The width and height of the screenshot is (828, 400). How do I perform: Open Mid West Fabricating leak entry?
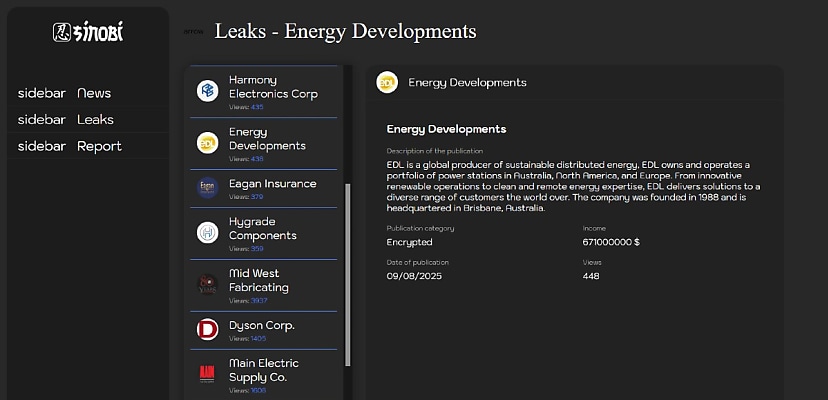(x=264, y=285)
